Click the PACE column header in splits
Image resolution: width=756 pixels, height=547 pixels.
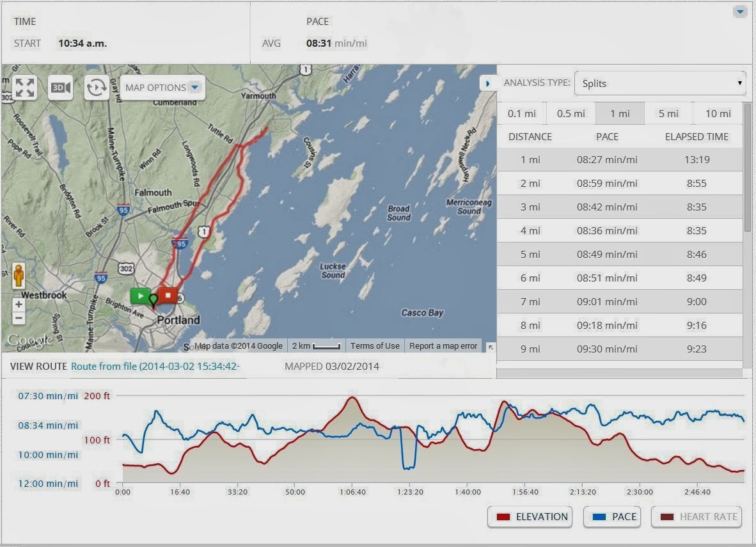[607, 136]
